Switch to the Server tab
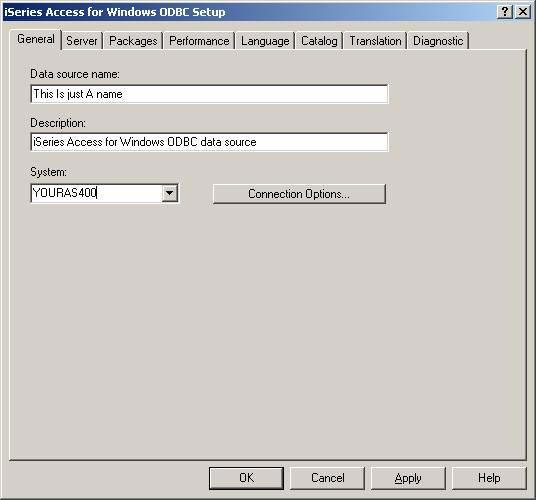This screenshot has width=536, height=500. [x=82, y=41]
